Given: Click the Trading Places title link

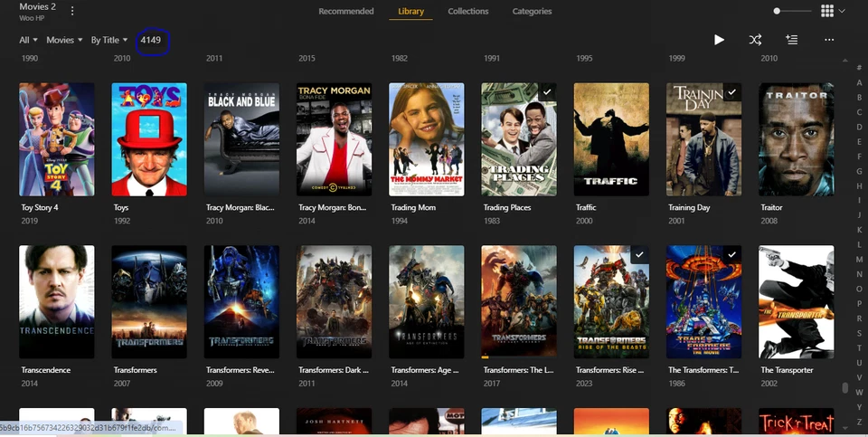Looking at the screenshot, I should [x=507, y=208].
